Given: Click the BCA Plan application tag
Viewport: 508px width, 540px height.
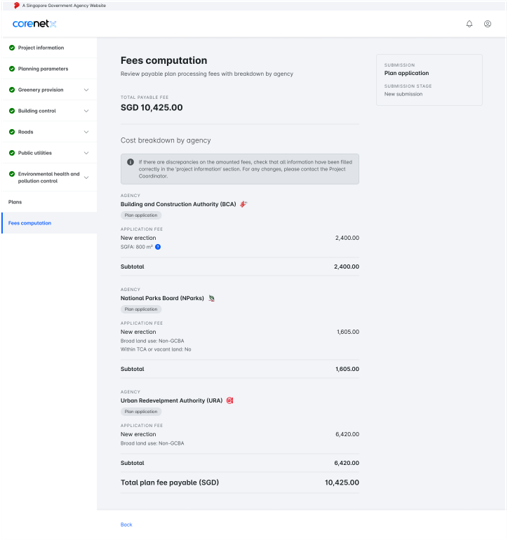Looking at the screenshot, I should [141, 215].
